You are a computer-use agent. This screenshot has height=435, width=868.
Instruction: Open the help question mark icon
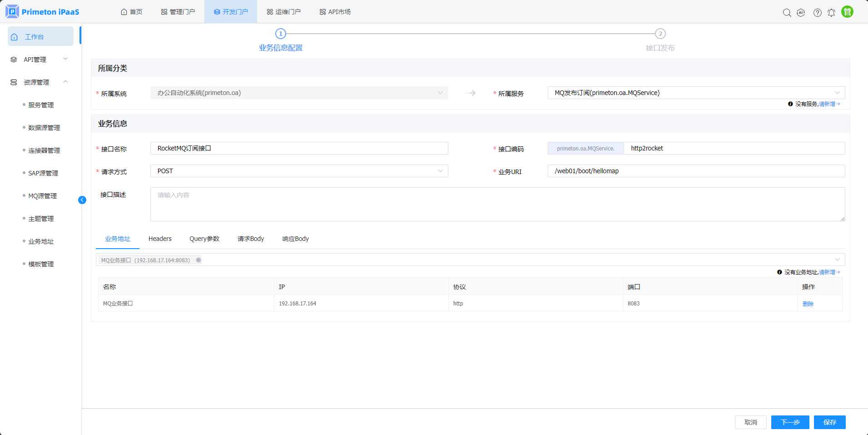(x=817, y=13)
